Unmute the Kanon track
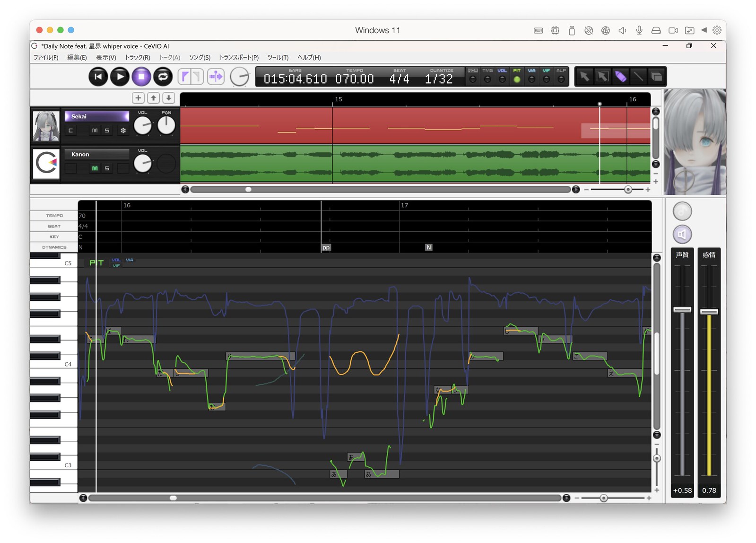The image size is (756, 543). tap(95, 168)
